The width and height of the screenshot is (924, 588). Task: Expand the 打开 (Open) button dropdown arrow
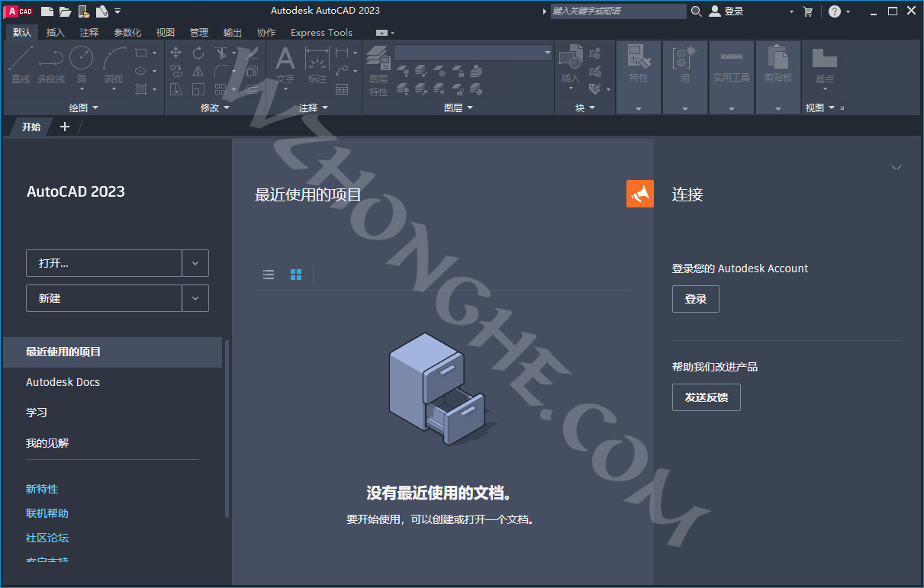point(195,262)
